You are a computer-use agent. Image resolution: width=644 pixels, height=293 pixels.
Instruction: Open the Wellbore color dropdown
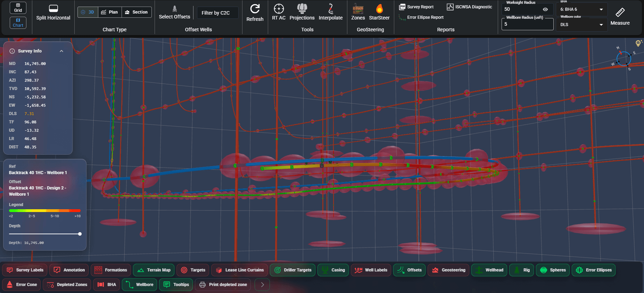[581, 25]
